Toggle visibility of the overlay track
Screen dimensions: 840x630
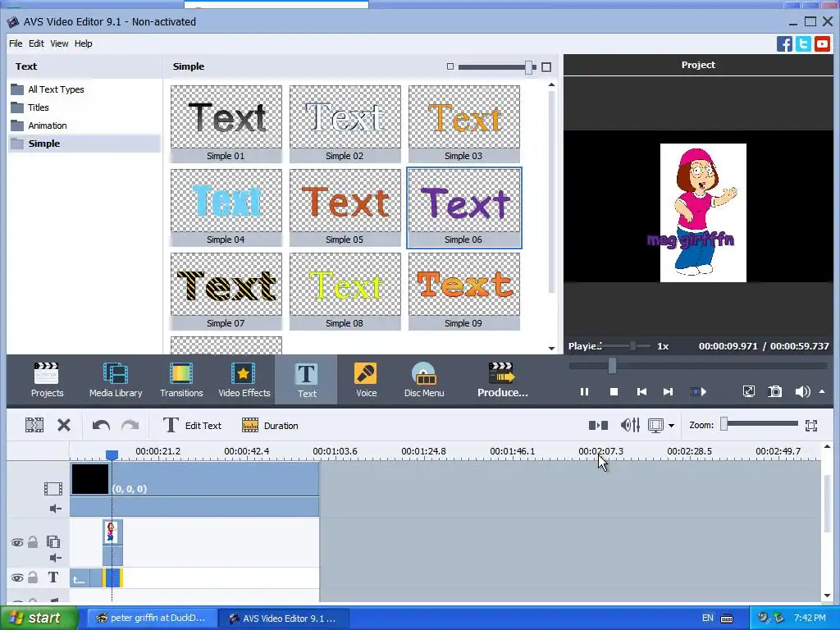pos(17,543)
